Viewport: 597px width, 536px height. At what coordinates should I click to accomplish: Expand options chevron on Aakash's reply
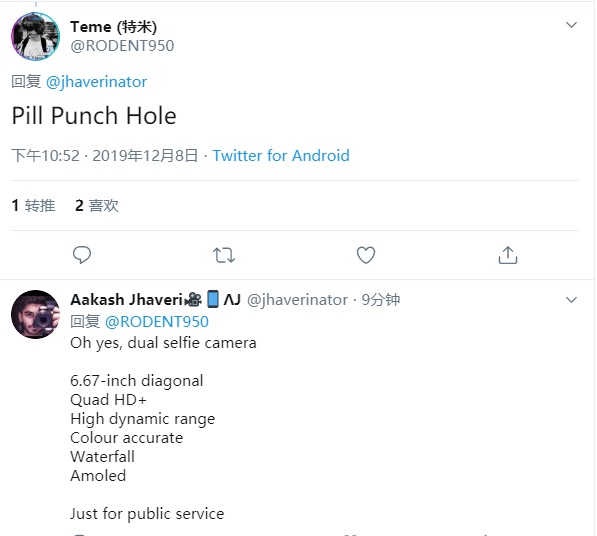pos(571,300)
